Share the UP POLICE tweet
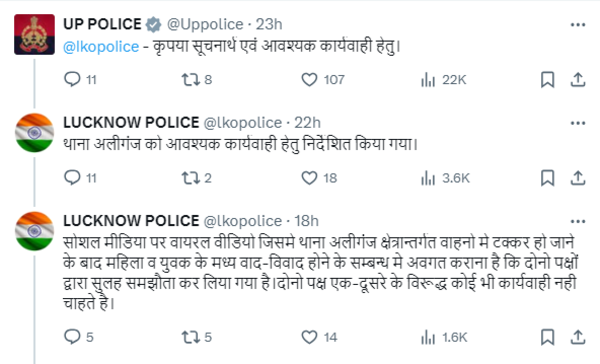The image size is (600, 364). click(x=578, y=80)
